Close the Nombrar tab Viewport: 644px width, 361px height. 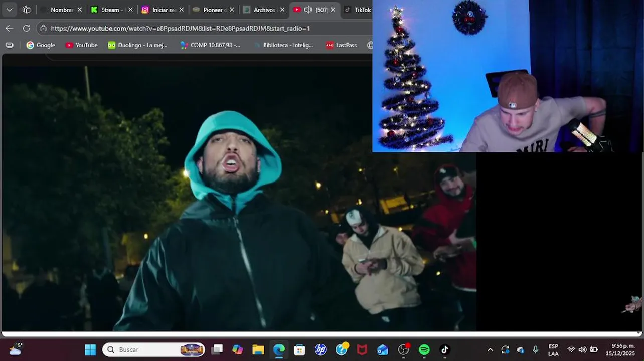pyautogui.click(x=79, y=10)
